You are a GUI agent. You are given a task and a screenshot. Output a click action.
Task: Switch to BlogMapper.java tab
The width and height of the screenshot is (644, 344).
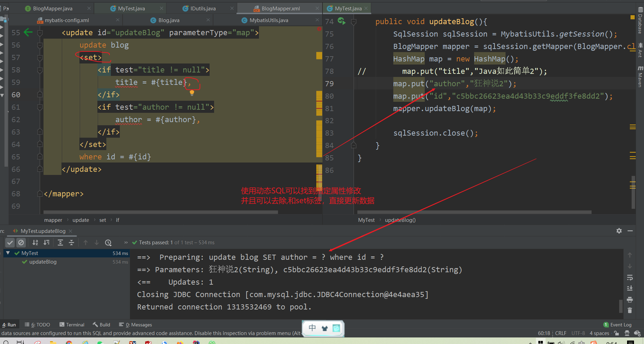tap(52, 8)
